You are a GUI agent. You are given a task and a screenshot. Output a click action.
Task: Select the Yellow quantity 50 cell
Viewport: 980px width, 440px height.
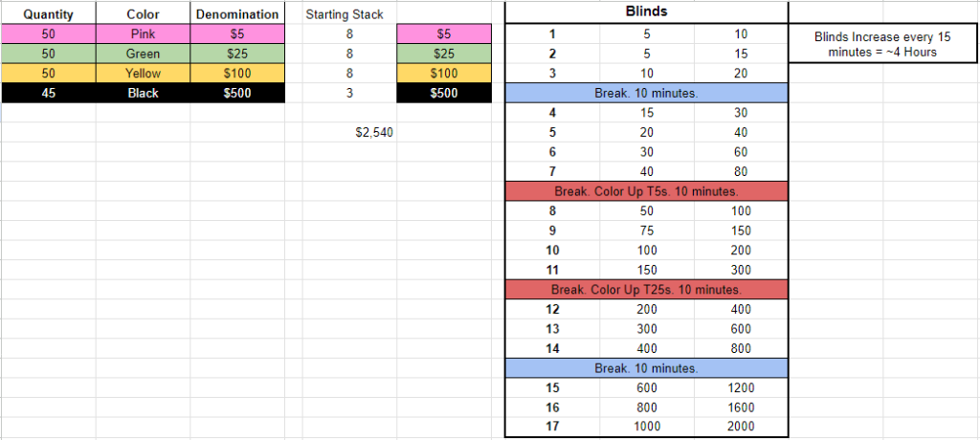[x=48, y=74]
